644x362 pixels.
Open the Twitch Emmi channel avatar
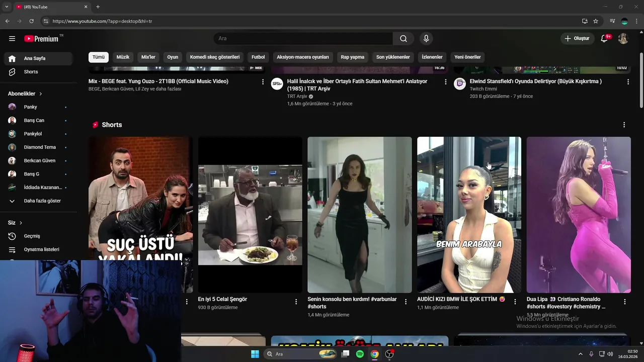pyautogui.click(x=460, y=84)
